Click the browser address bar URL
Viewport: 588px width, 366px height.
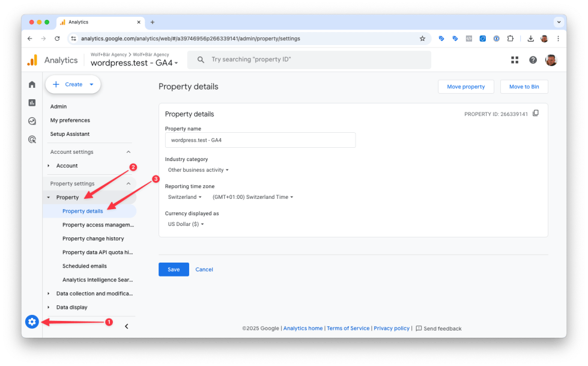click(x=190, y=38)
